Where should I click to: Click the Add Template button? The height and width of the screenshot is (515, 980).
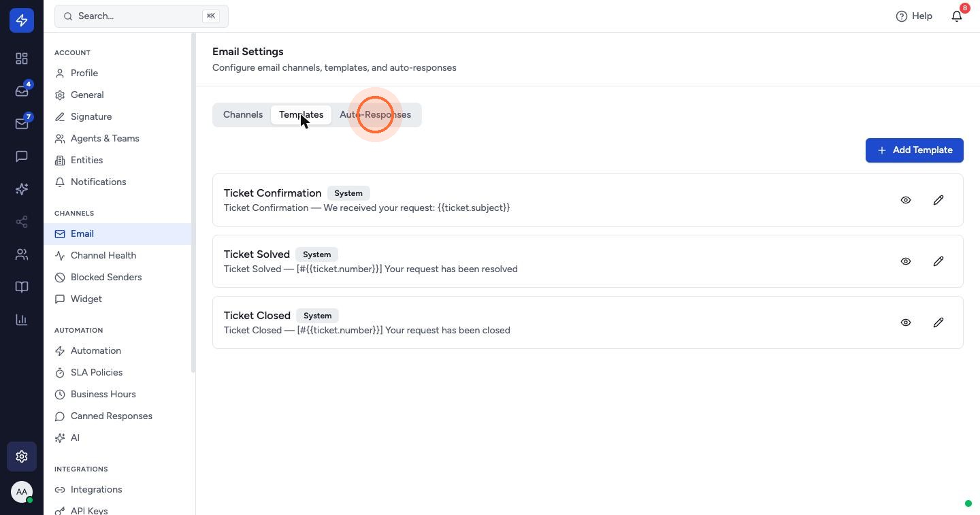[x=915, y=150]
